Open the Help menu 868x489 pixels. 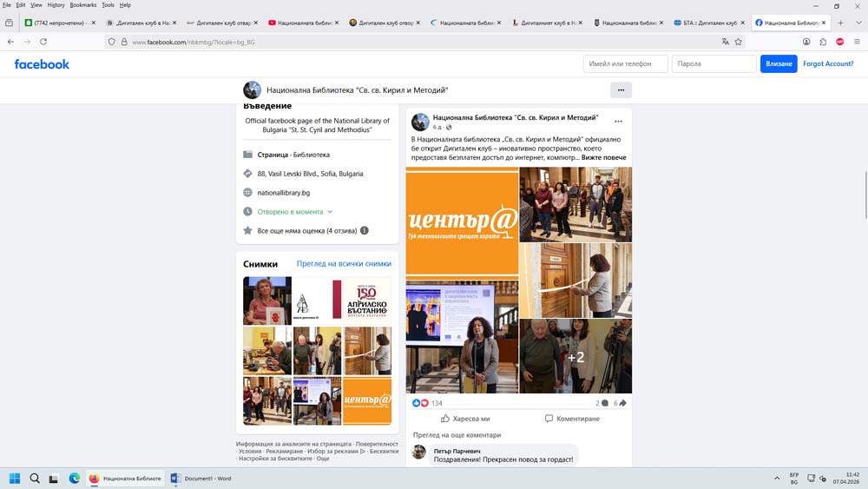(125, 5)
